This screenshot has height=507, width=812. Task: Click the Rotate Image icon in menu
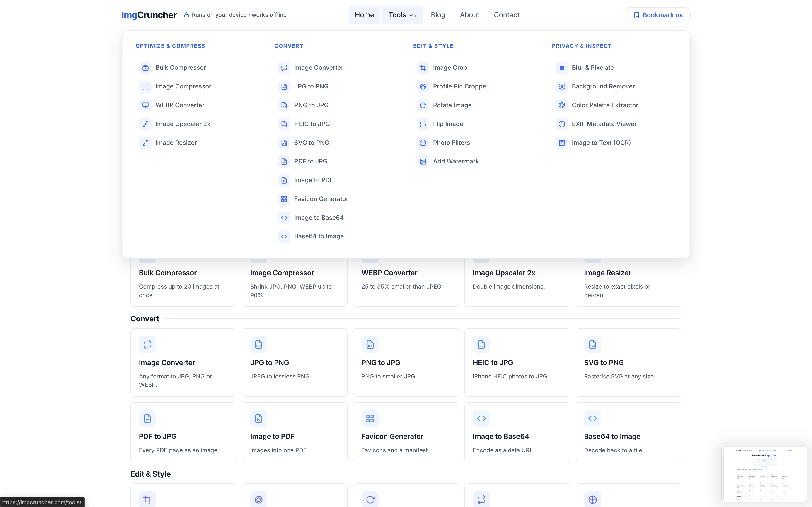[423, 105]
